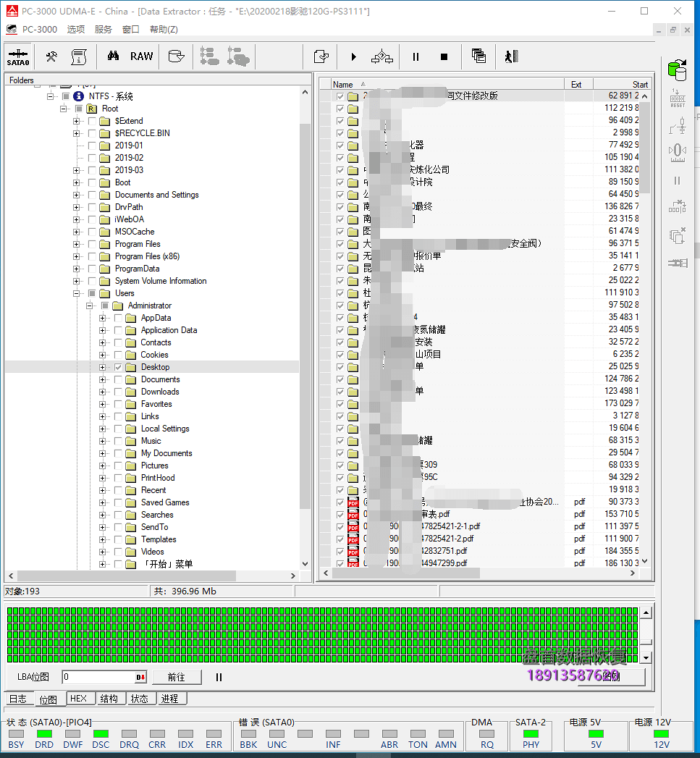700x758 pixels.
Task: Collapse the Users folder node
Action: pyautogui.click(x=77, y=293)
